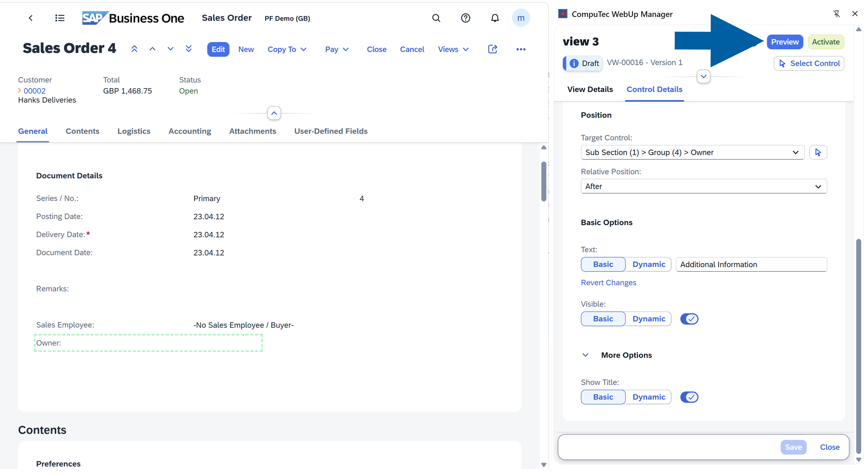The image size is (868, 474).
Task: Click the New button
Action: pos(246,49)
